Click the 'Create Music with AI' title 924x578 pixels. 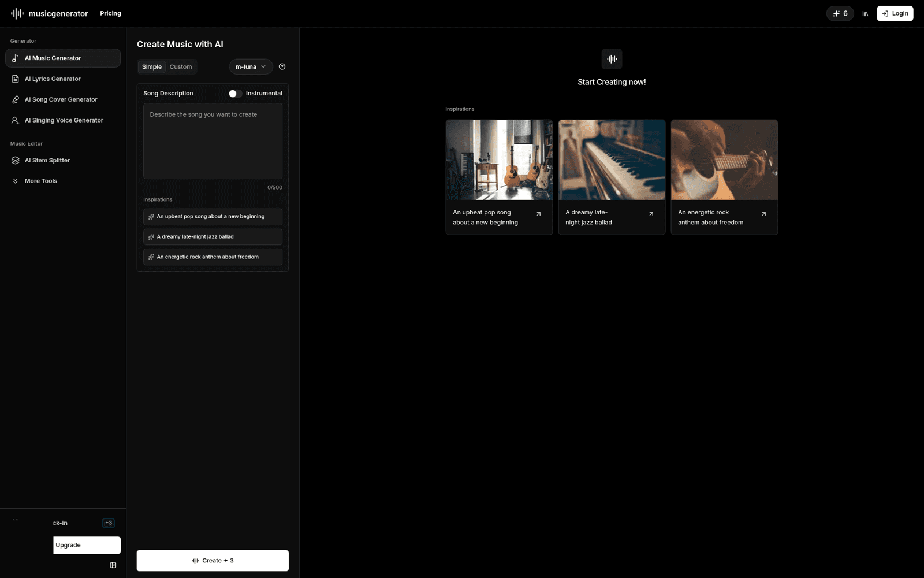[180, 45]
